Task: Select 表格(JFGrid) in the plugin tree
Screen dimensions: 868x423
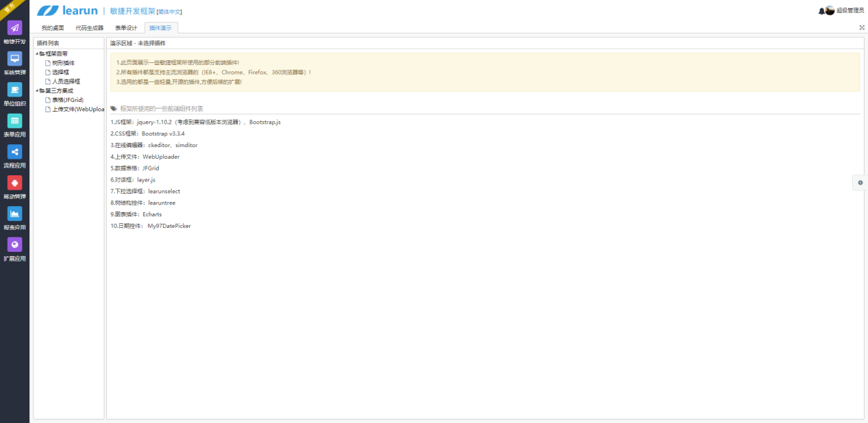Action: pos(67,100)
